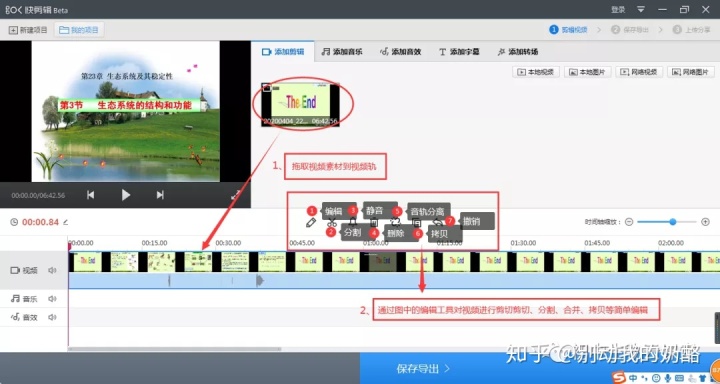
Task: Zoom out the timeline with the minus icon
Action: coord(629,222)
